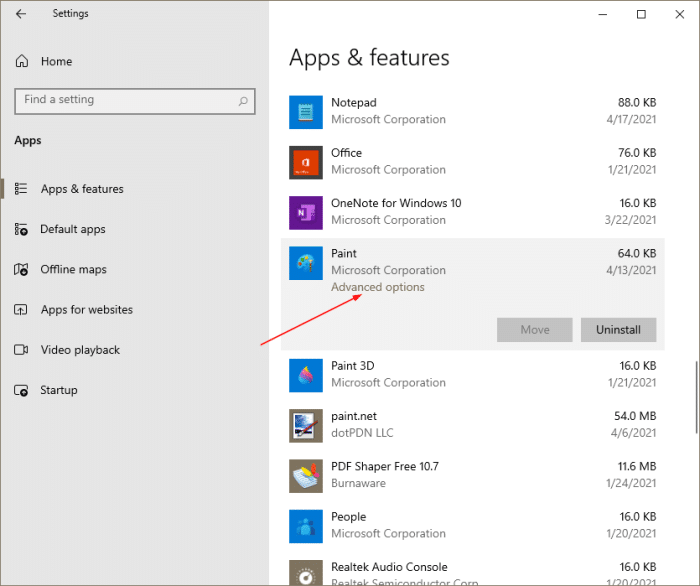Click the OneNote app icon
Image resolution: width=700 pixels, height=586 pixels.
tap(306, 213)
